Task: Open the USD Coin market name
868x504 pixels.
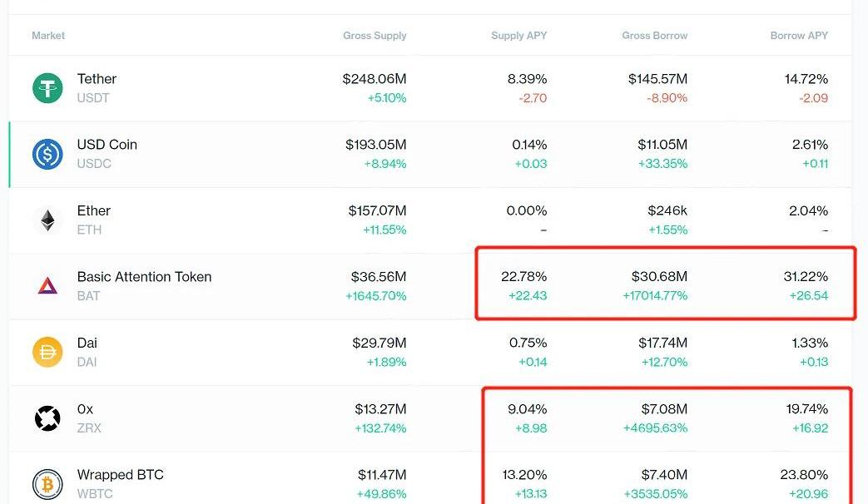Action: click(x=107, y=145)
